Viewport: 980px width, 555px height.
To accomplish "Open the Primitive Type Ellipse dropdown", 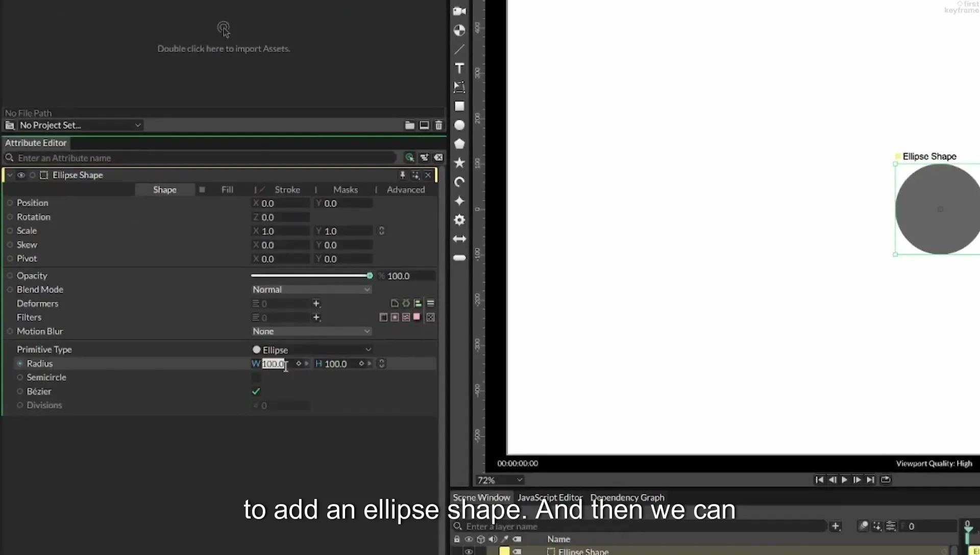I will [312, 350].
